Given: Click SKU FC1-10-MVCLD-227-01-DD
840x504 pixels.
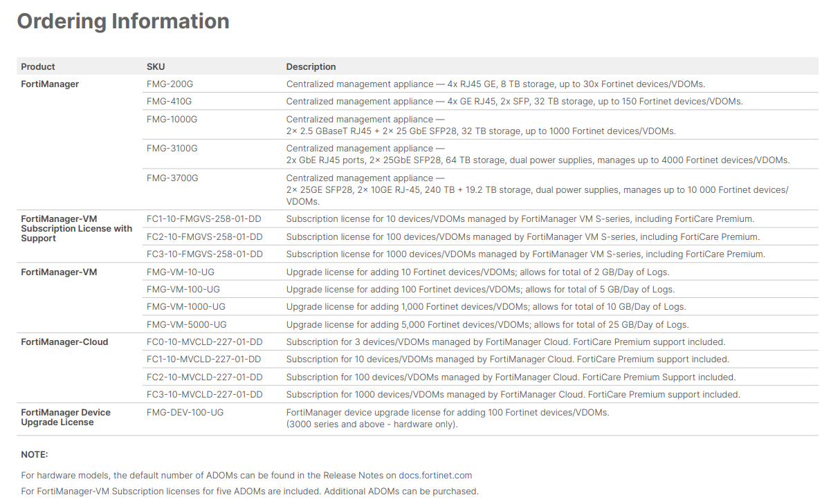Looking at the screenshot, I should coord(204,359).
